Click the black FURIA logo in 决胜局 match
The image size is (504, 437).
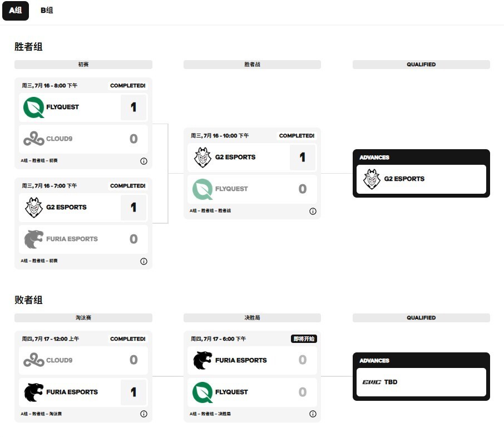[x=202, y=361]
